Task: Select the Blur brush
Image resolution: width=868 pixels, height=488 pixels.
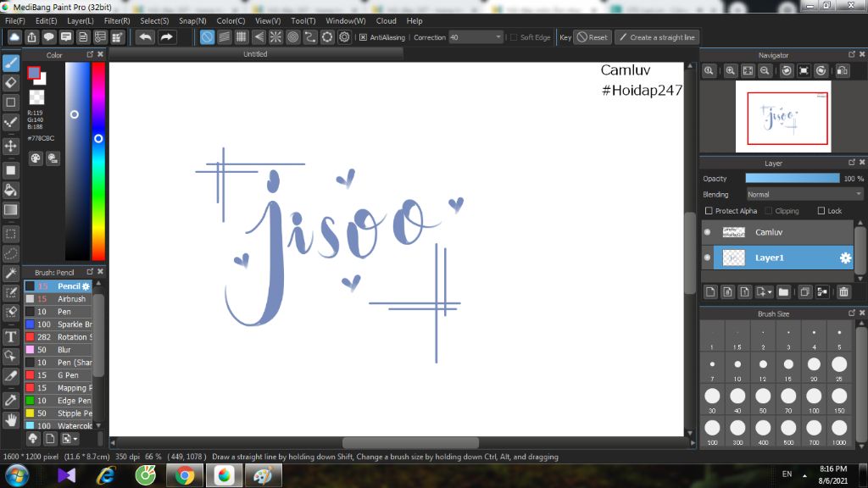Action: 58,350
